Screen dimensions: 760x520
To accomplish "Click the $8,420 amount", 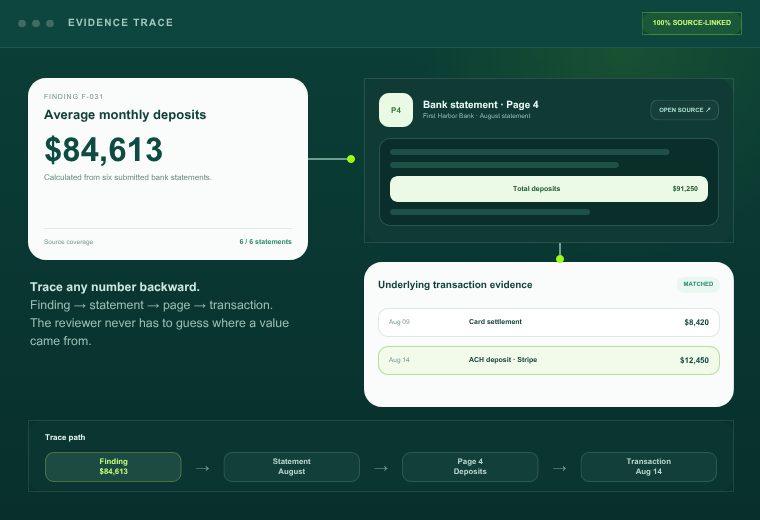I will click(697, 322).
